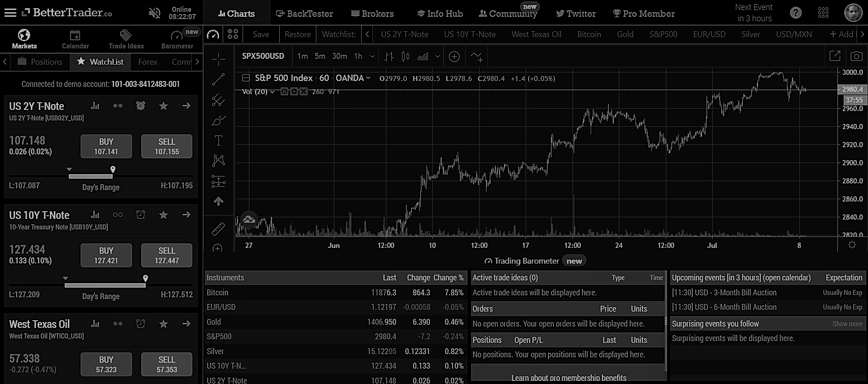Open the user profile avatar
The image size is (868, 384).
click(853, 13)
